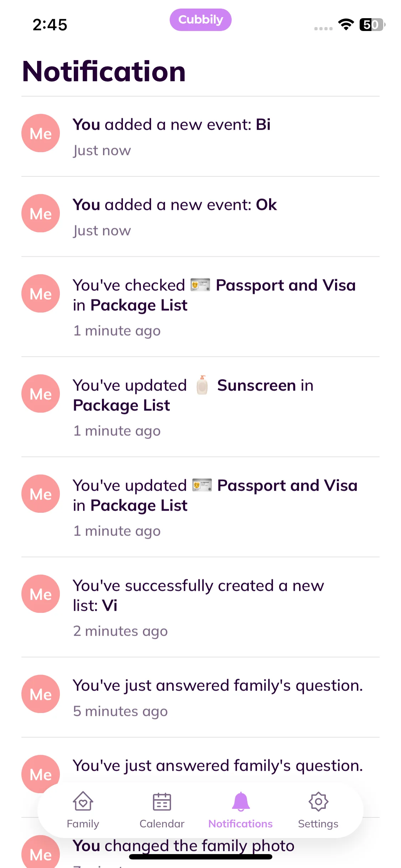Tap Me avatar beside new list Vi

[41, 594]
